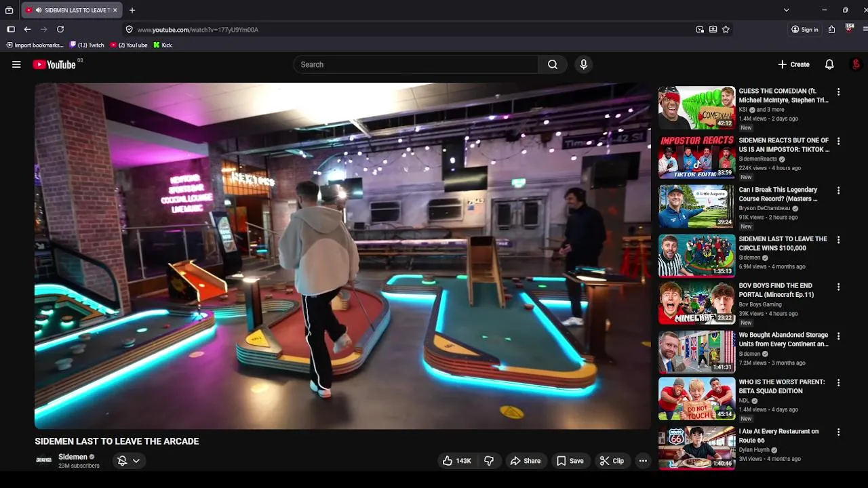Bookmark this page with the star
The height and width of the screenshot is (488, 868).
[x=726, y=29]
